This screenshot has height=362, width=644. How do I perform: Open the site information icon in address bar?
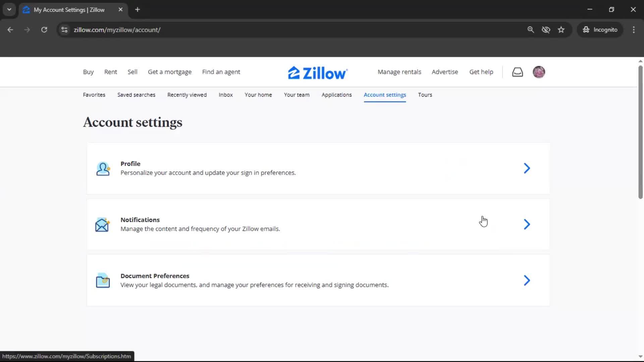[x=64, y=30]
